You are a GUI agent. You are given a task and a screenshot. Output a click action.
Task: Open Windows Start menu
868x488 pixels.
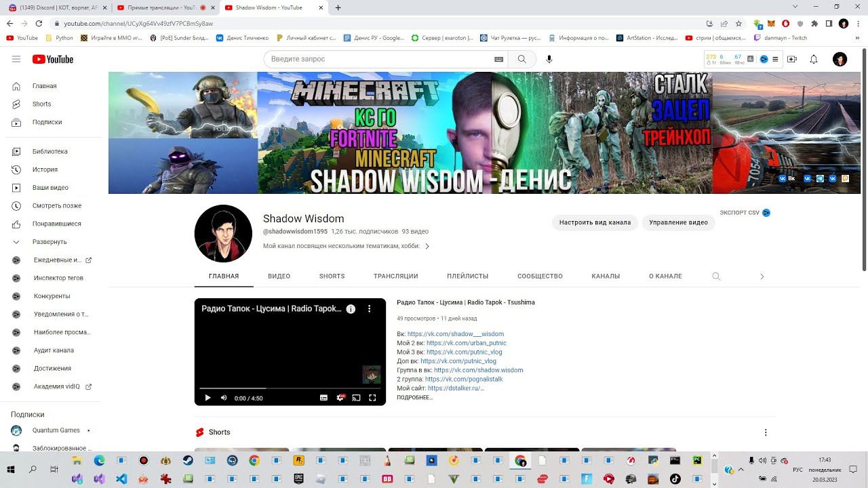coord(12,470)
